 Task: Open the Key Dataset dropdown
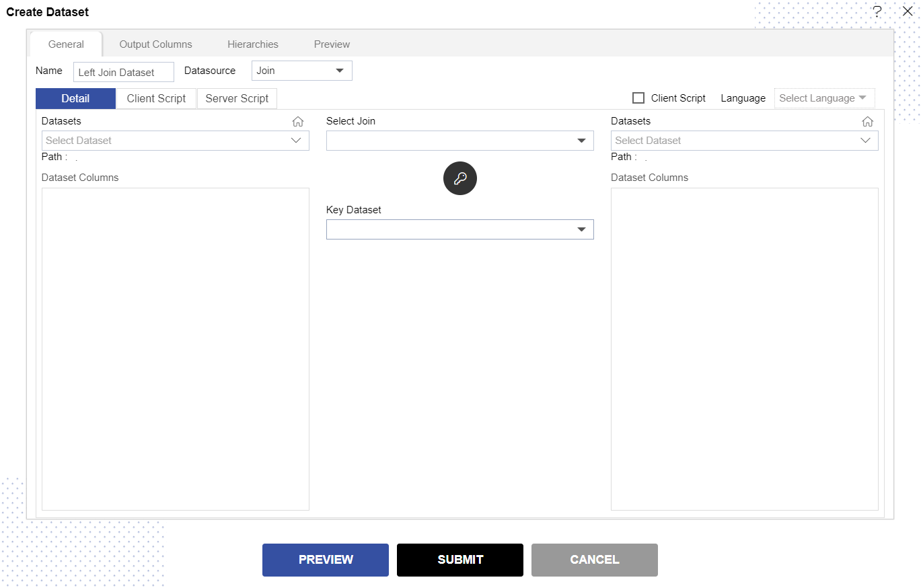(460, 229)
